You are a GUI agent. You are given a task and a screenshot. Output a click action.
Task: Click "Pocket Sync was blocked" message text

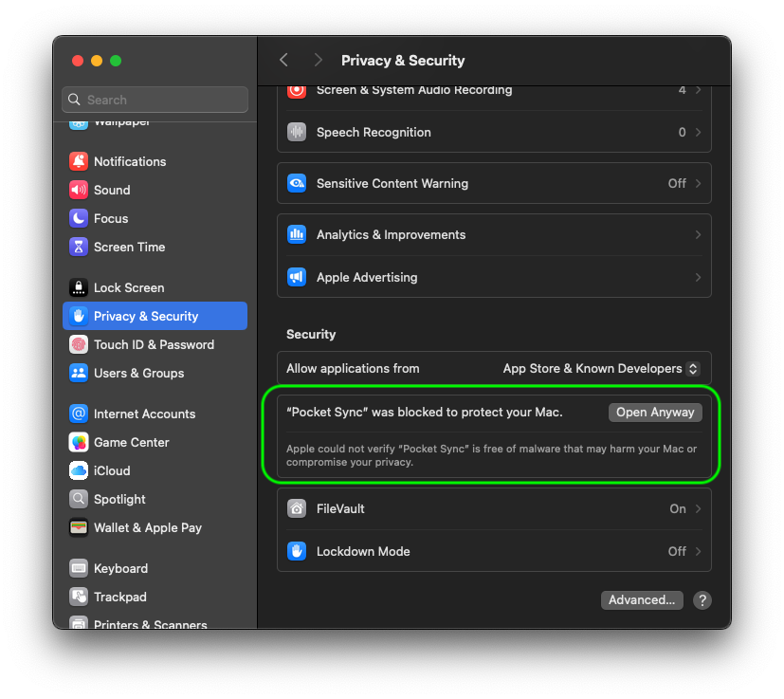(424, 413)
